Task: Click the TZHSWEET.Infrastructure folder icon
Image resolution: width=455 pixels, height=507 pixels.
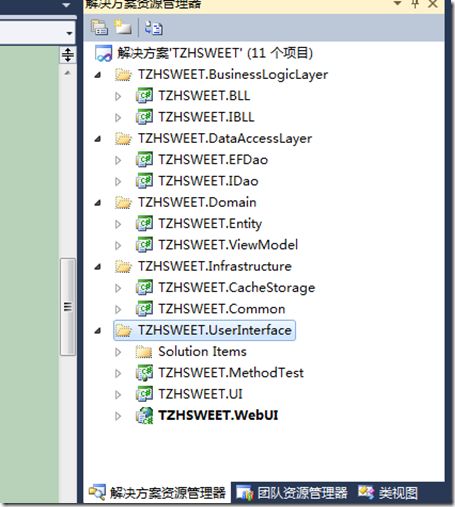Action: [123, 267]
